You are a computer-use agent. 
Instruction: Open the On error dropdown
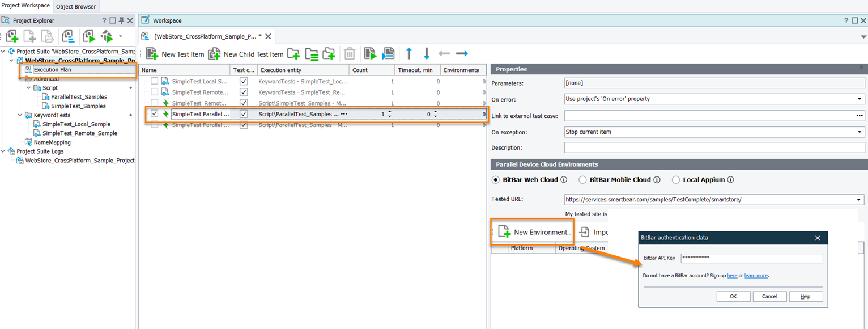coord(860,99)
